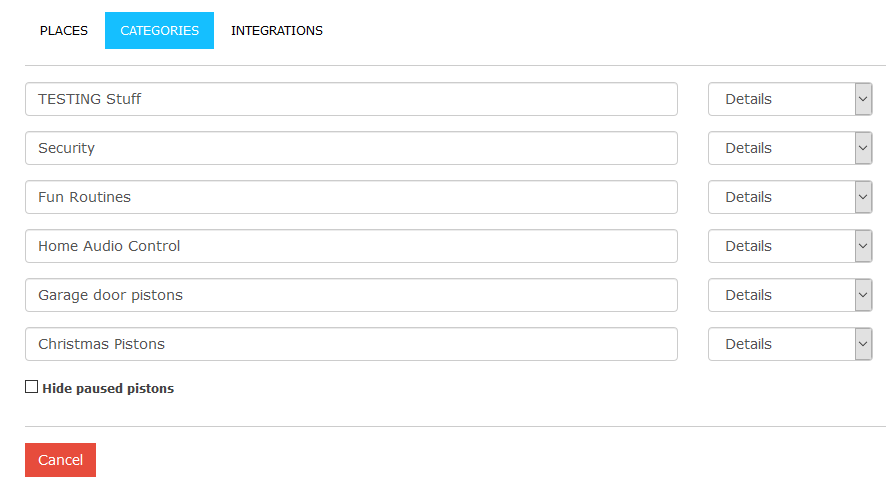
Task: Click the chevron next to Christmas Pistons
Action: [863, 344]
